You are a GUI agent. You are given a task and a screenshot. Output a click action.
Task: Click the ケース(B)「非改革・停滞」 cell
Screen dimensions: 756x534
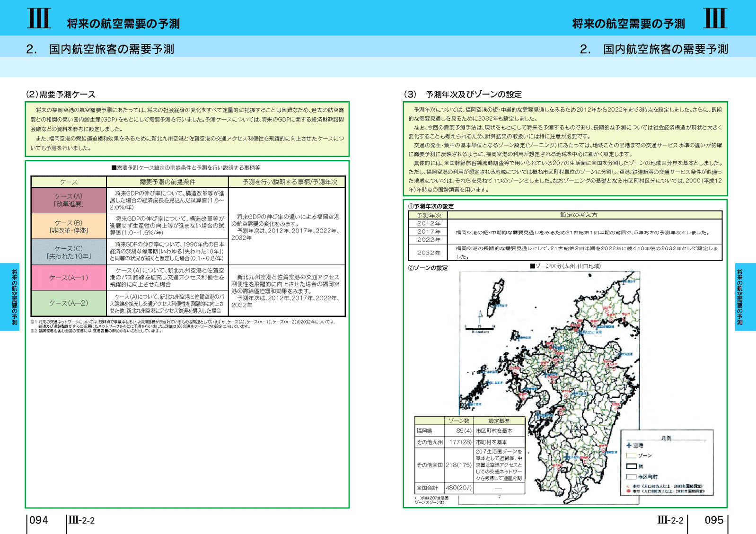69,226
